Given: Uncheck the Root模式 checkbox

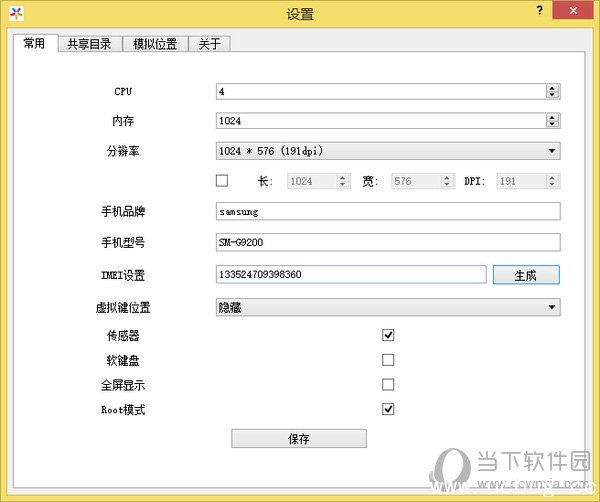Looking at the screenshot, I should point(388,409).
